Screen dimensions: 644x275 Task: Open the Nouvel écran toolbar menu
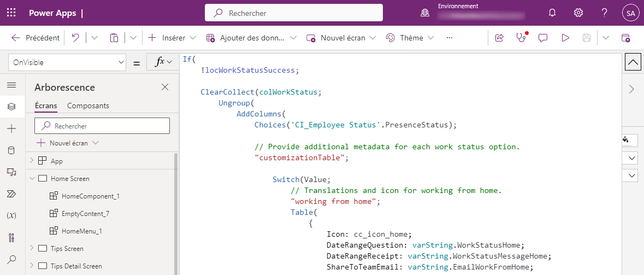coord(341,38)
